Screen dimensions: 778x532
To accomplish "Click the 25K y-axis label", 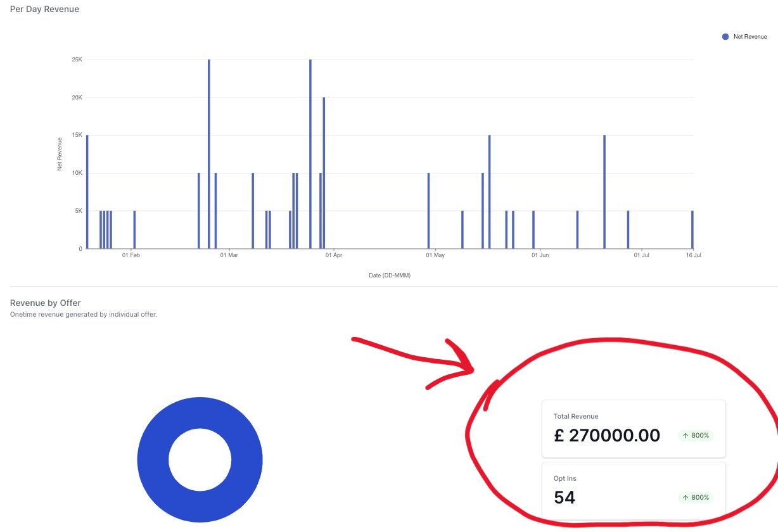I will click(x=77, y=60).
